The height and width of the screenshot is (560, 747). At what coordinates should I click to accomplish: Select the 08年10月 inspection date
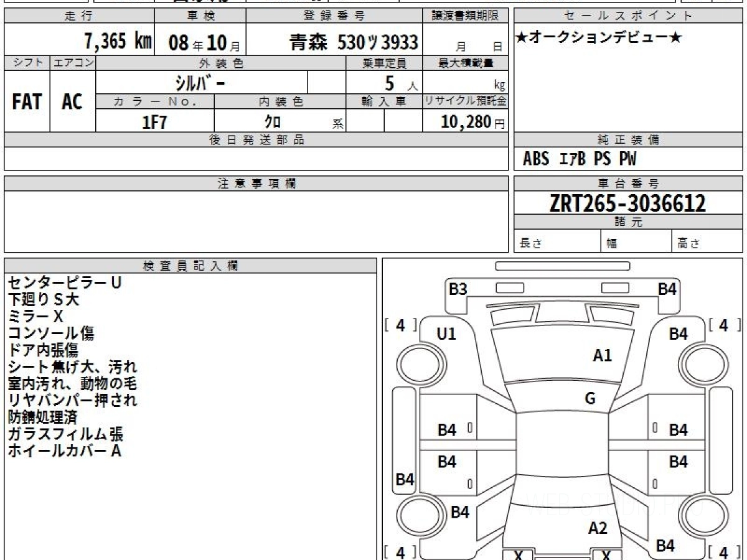click(204, 42)
